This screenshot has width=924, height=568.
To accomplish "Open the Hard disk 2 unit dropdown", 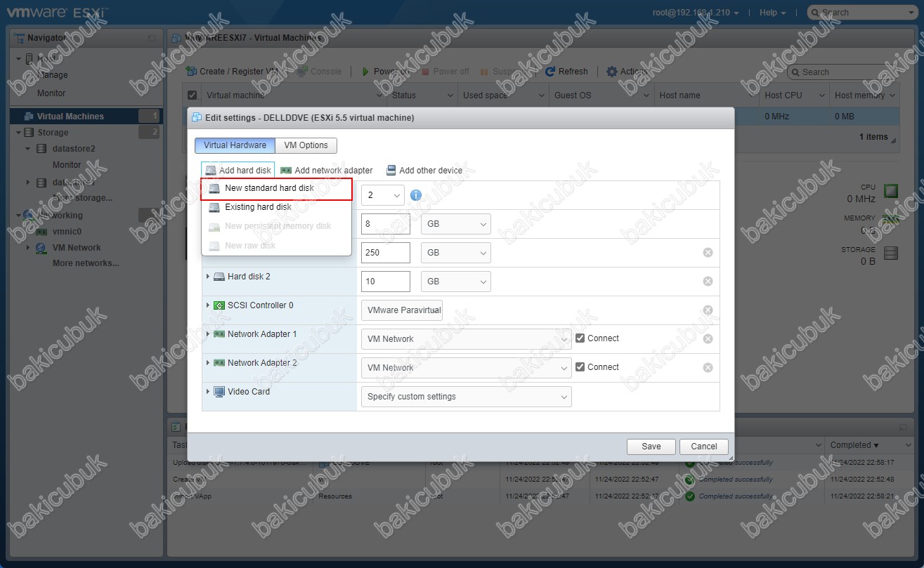I will click(x=455, y=282).
